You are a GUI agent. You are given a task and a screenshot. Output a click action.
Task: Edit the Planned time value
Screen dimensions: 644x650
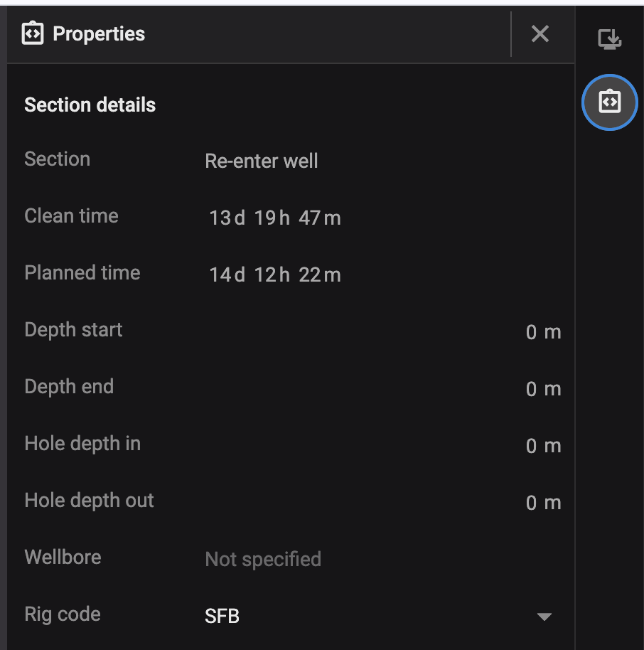point(275,275)
